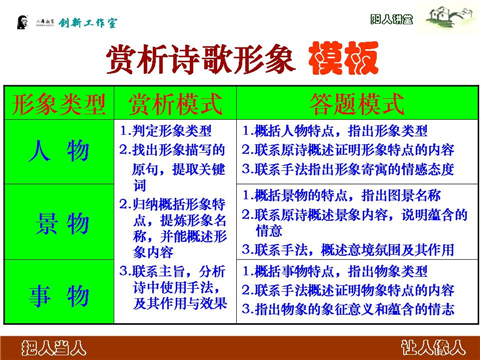Select the 人物 row cell
Screen dimensions: 480x360
pyautogui.click(x=59, y=151)
